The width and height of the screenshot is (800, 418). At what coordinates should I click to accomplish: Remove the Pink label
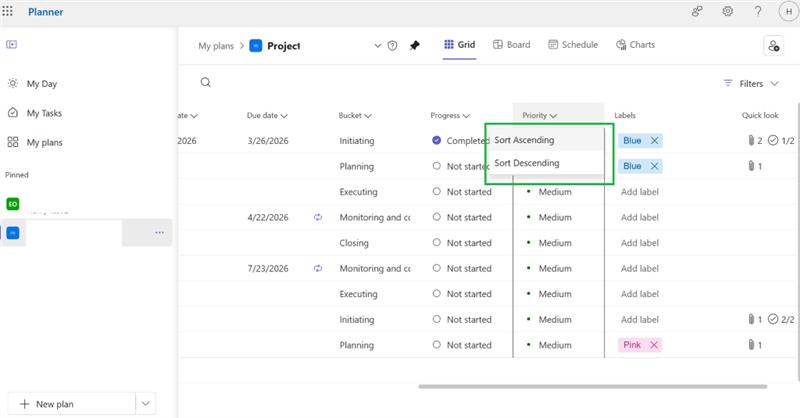(654, 345)
